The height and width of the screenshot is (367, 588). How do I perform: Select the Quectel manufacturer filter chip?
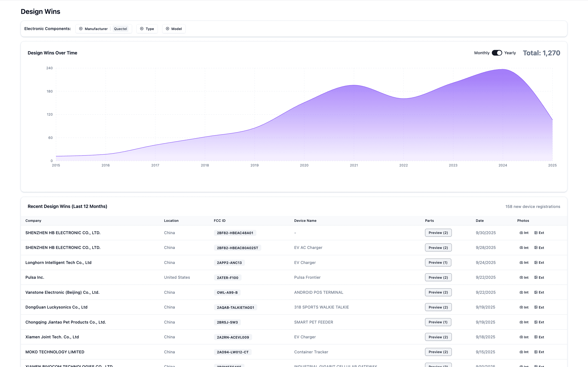(x=120, y=29)
